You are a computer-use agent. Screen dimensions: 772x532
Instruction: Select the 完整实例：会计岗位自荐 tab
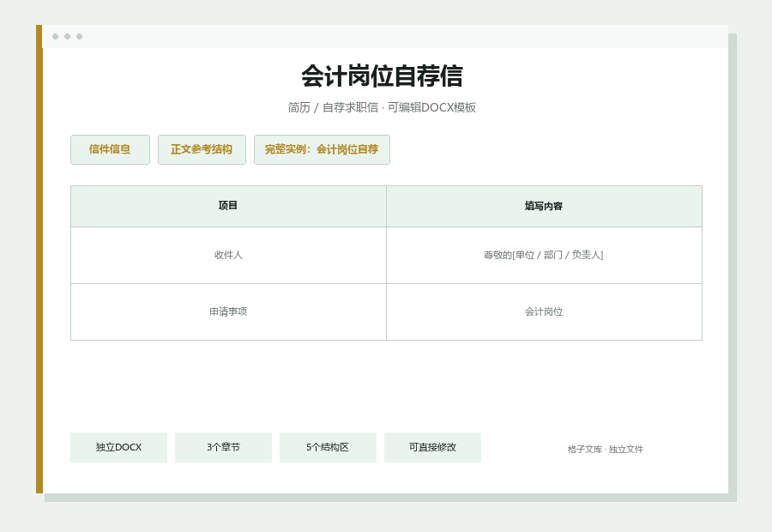(x=322, y=150)
